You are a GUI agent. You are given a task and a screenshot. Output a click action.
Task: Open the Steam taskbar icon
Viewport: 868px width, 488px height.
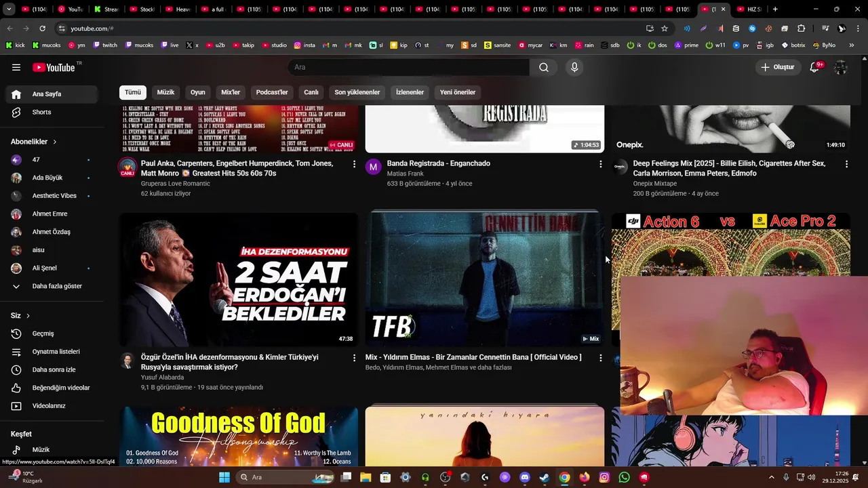[544, 477]
